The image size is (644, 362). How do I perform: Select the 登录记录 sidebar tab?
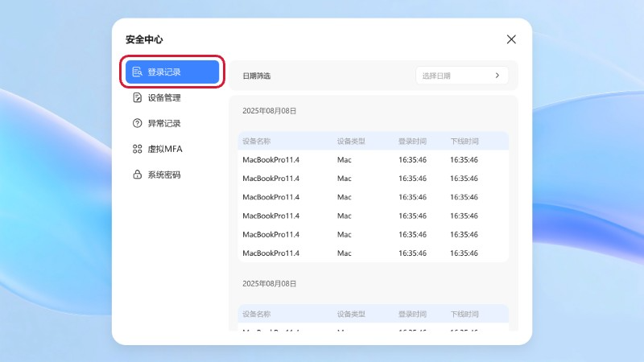point(172,72)
